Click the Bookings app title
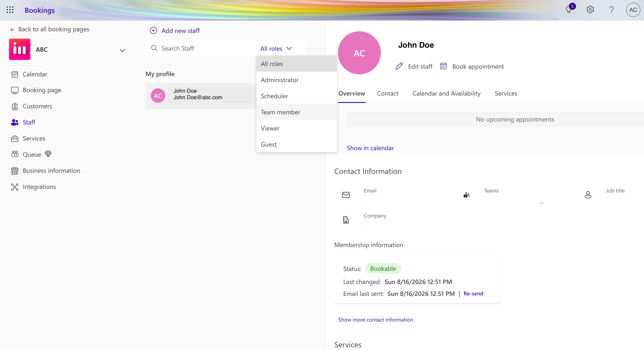 40,10
